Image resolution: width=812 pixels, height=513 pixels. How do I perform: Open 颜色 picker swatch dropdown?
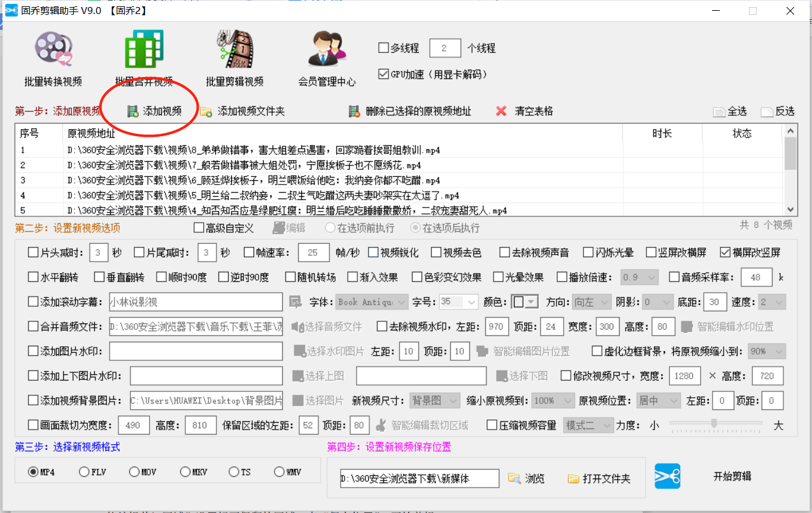[526, 302]
